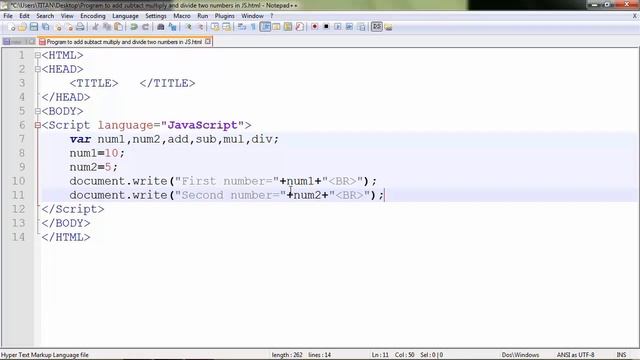This screenshot has width=640, height=360.
Task: Click the Save recorded macro icon
Action: pyautogui.click(x=361, y=27)
